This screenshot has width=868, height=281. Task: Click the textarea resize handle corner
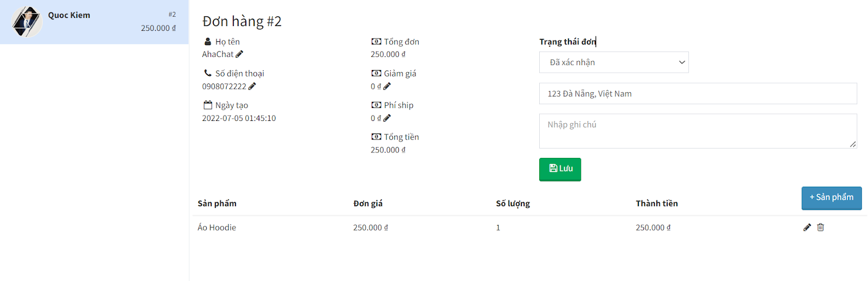(853, 144)
